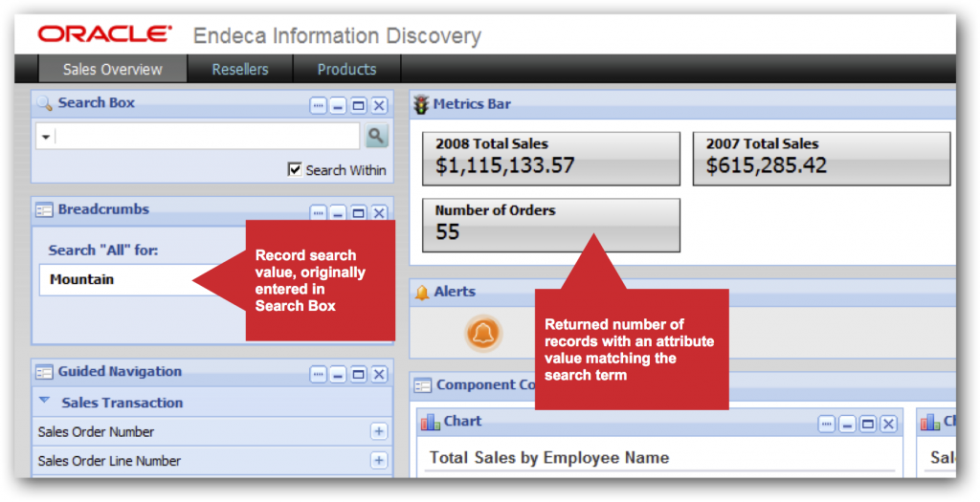Open the Breadcrumbs panel options menu icon
Screen dimensions: 980x502
318,212
